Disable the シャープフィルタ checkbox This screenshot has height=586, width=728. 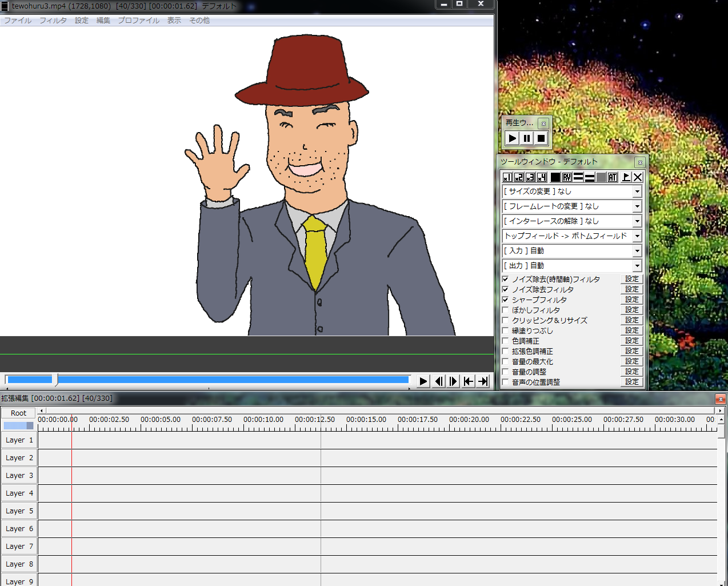click(x=505, y=300)
